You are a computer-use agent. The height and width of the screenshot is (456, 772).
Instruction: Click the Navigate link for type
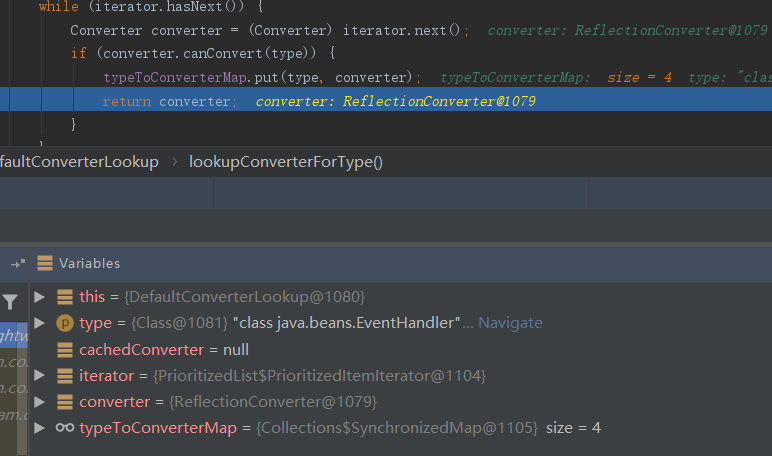coord(510,323)
